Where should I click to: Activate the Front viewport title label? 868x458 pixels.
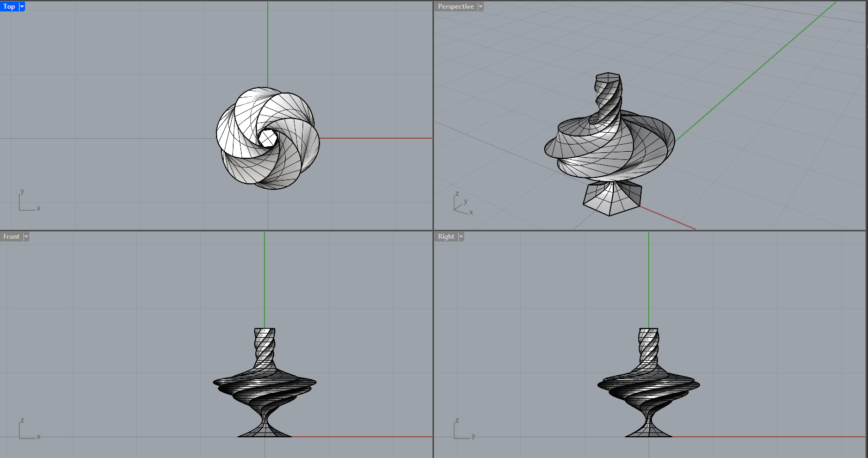[x=11, y=237]
